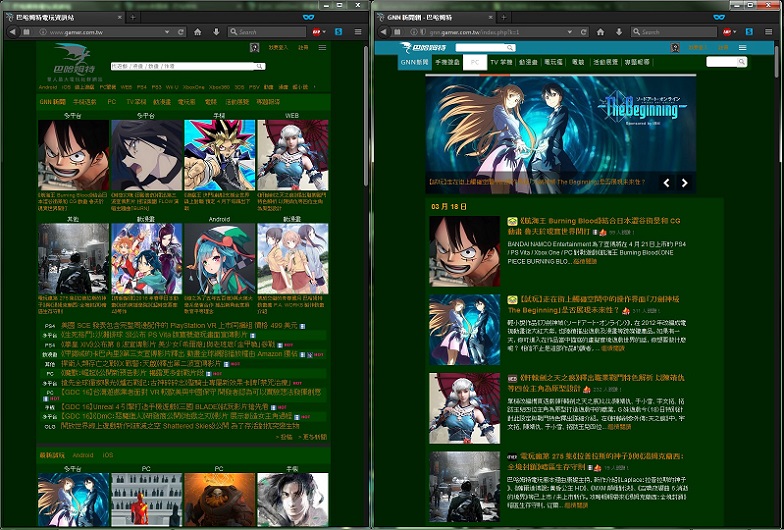Open downloads arrow in left browser window

(x=216, y=32)
